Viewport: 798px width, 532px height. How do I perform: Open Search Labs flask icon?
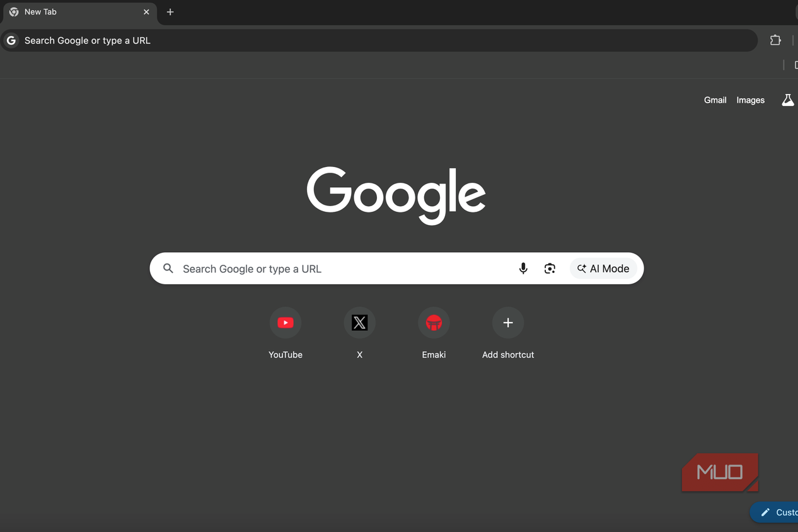(788, 100)
